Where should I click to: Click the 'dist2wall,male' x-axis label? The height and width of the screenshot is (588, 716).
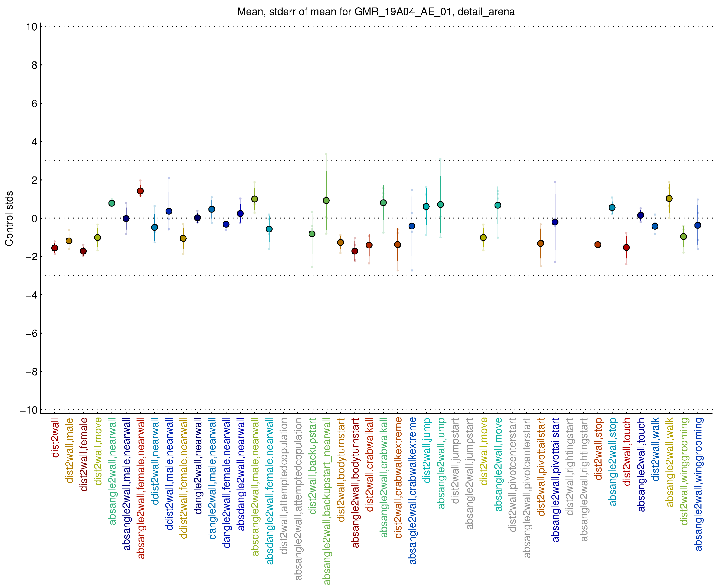[69, 450]
